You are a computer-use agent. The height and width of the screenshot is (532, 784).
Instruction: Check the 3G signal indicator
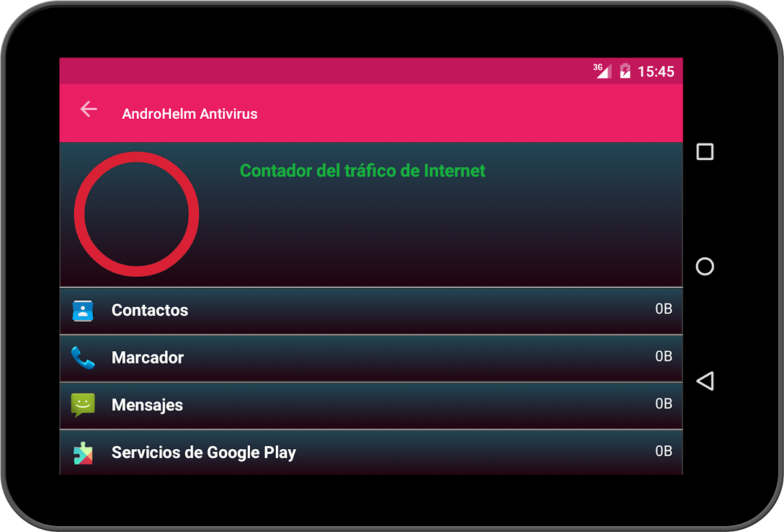(602, 70)
